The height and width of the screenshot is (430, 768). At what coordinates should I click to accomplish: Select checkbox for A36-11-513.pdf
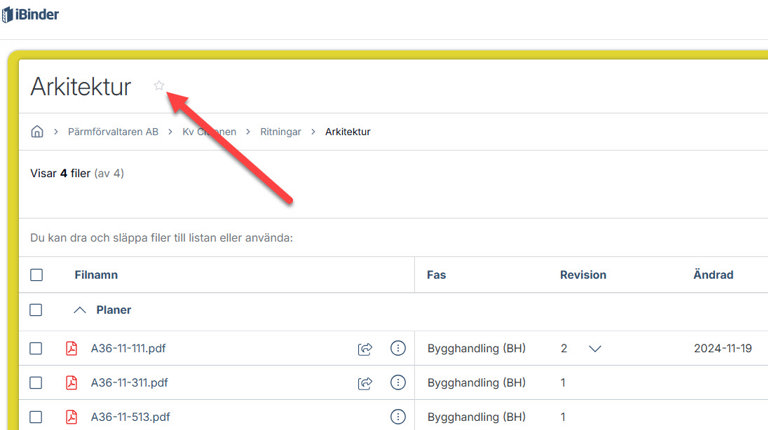pyautogui.click(x=36, y=417)
